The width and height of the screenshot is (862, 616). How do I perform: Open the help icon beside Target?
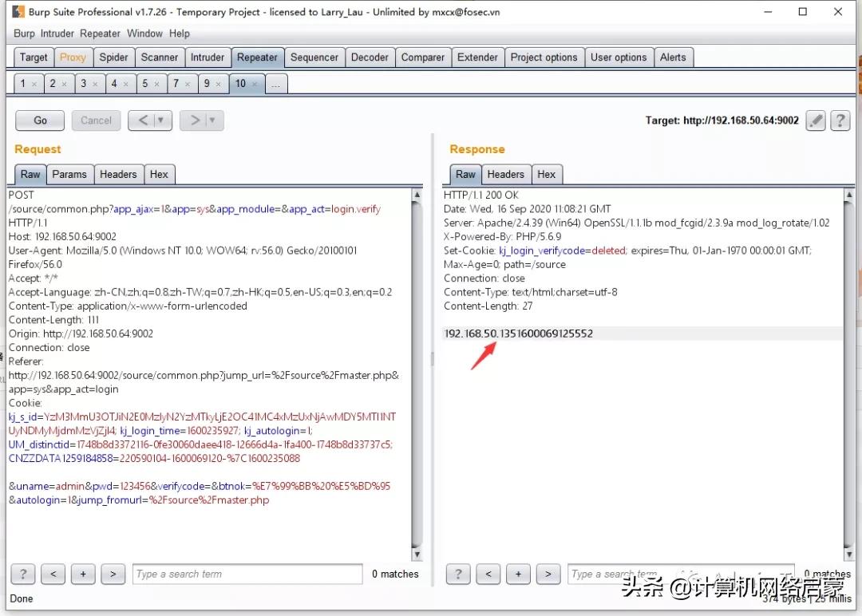[840, 120]
